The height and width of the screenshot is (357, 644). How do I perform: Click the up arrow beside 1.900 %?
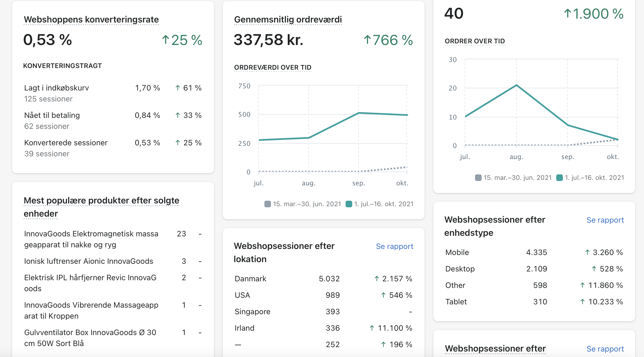tap(567, 13)
